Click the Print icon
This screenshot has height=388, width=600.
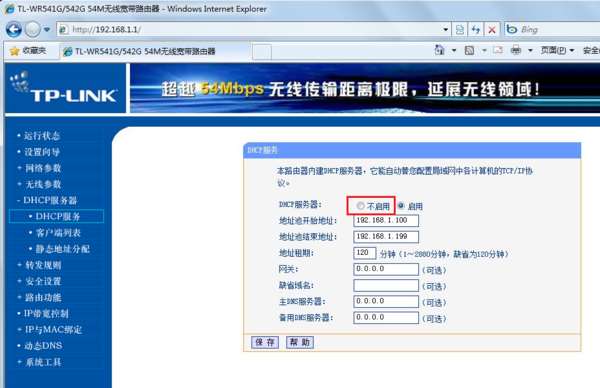516,50
